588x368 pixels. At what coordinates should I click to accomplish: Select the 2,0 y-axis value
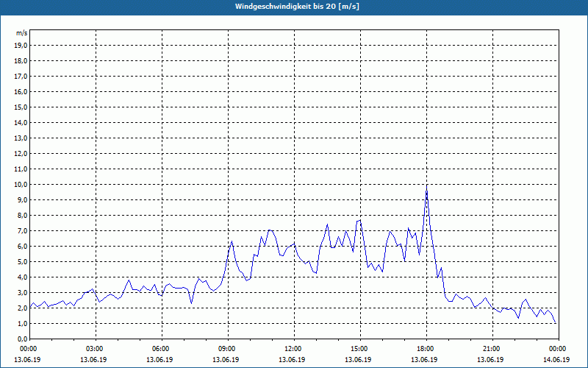[22, 308]
